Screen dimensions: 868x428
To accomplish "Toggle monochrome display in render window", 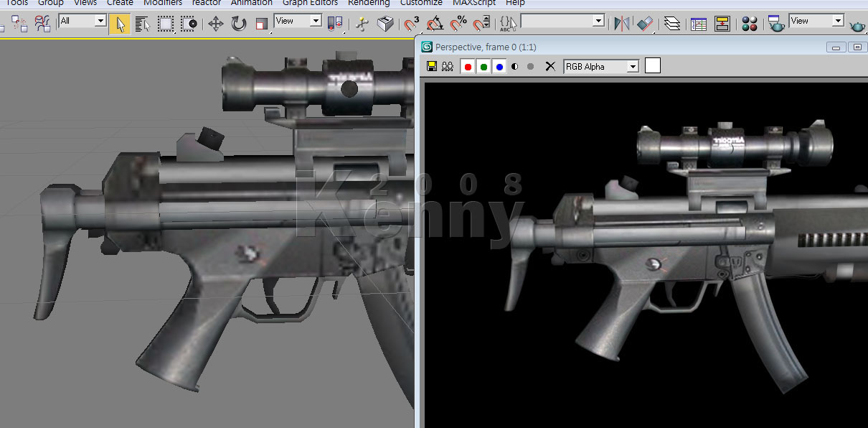I will click(x=530, y=67).
